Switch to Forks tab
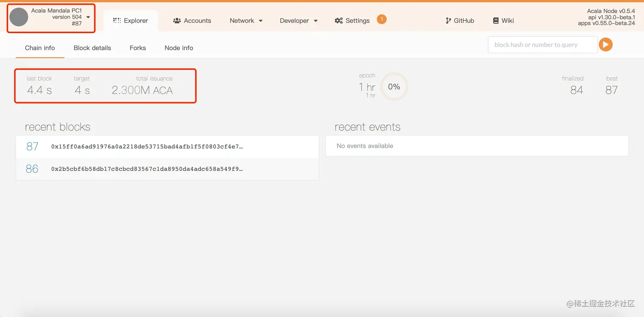 click(138, 48)
